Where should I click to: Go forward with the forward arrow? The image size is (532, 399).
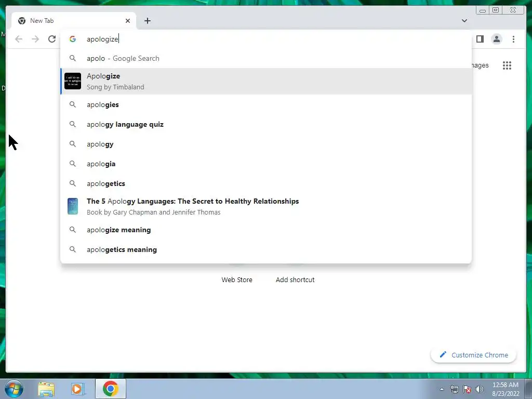click(x=35, y=39)
